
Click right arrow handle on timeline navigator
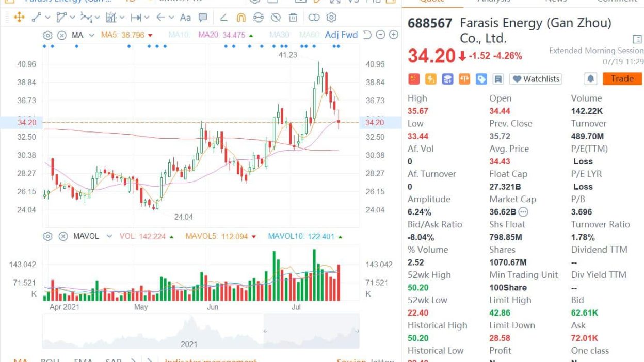[356, 331]
